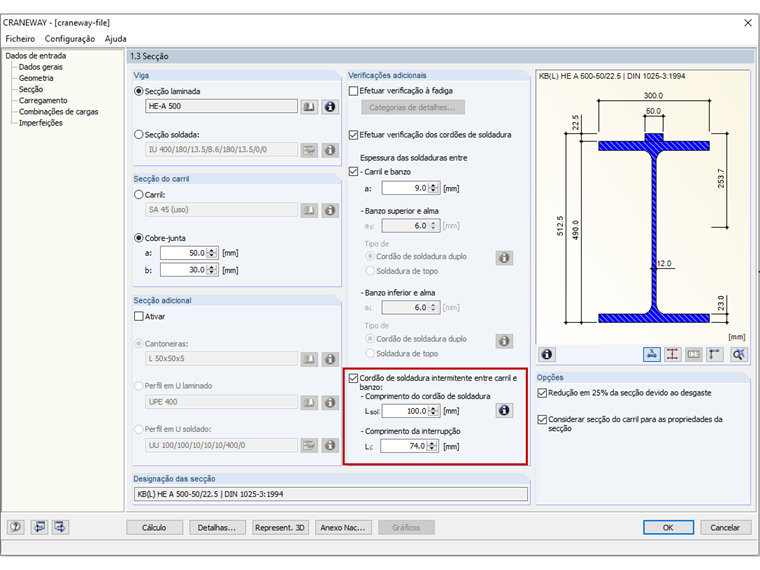
Task: Toggle 25% section wear reduction checkbox
Action: pyautogui.click(x=542, y=393)
